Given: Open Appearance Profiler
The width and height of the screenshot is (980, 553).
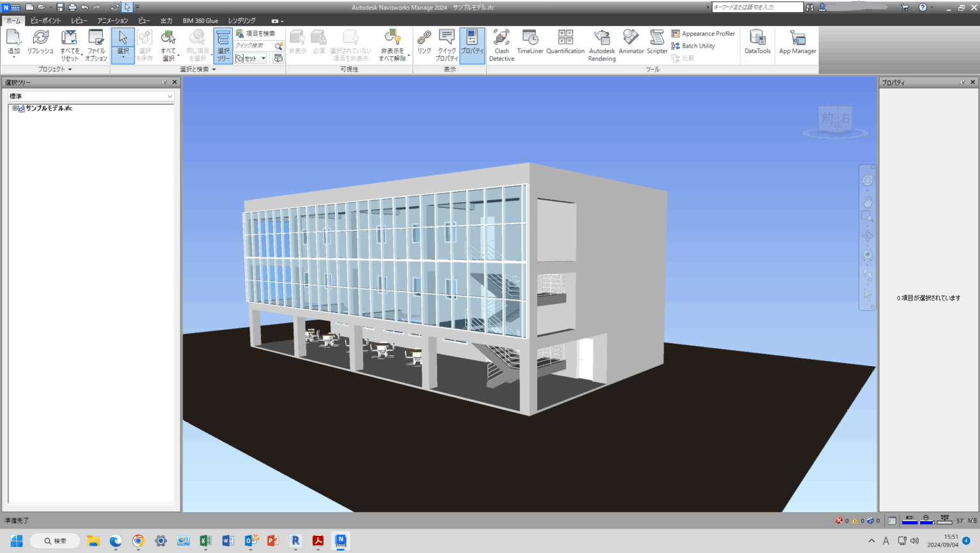Looking at the screenshot, I should [704, 33].
